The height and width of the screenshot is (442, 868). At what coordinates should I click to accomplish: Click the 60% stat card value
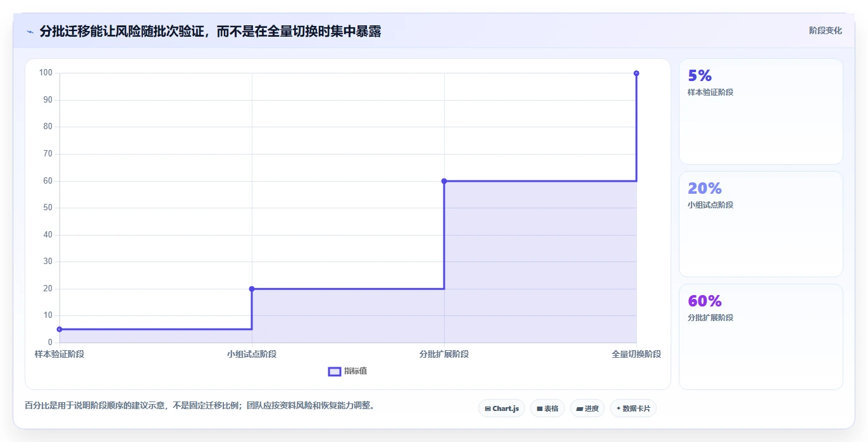point(705,301)
